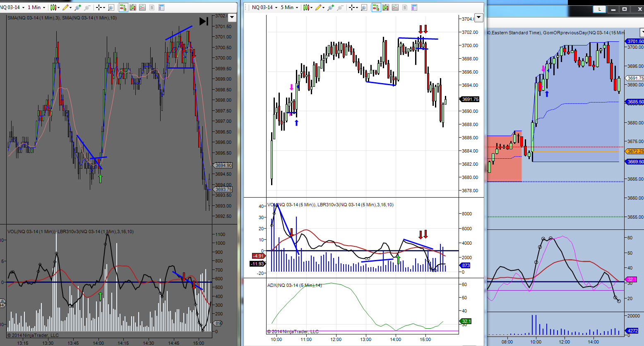The image size is (644, 346).
Task: Choose chart style icon in 5 Min chart
Action: click(306, 7)
